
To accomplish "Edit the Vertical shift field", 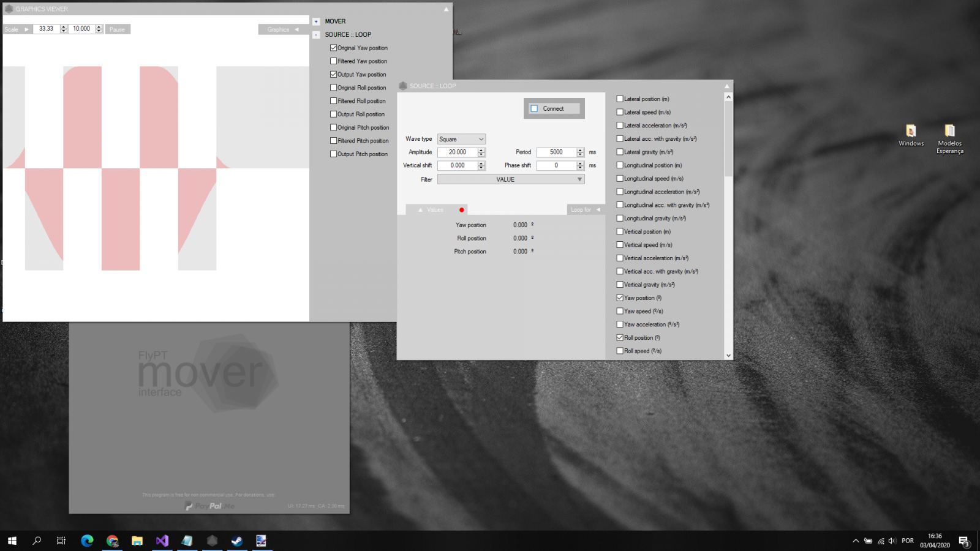I will (x=458, y=165).
